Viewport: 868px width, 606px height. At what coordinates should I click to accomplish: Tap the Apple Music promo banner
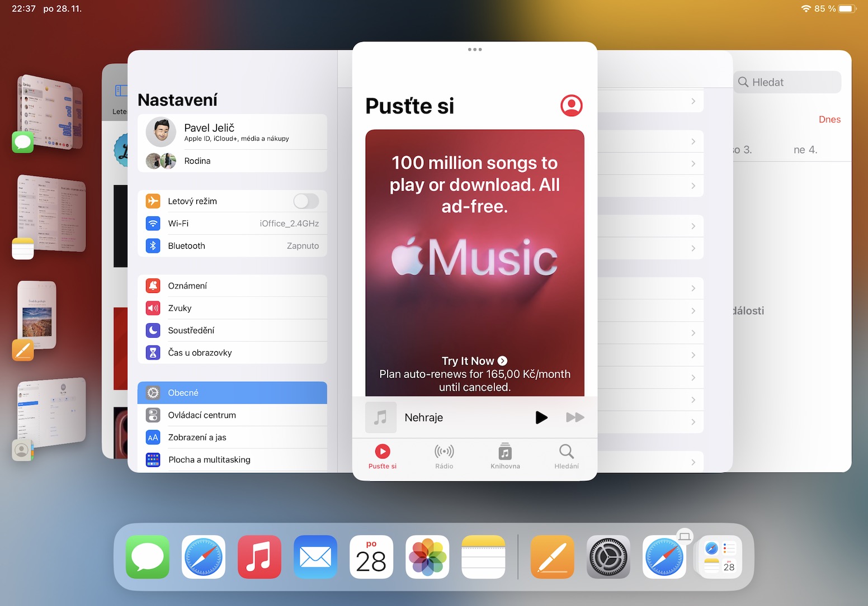tap(475, 263)
